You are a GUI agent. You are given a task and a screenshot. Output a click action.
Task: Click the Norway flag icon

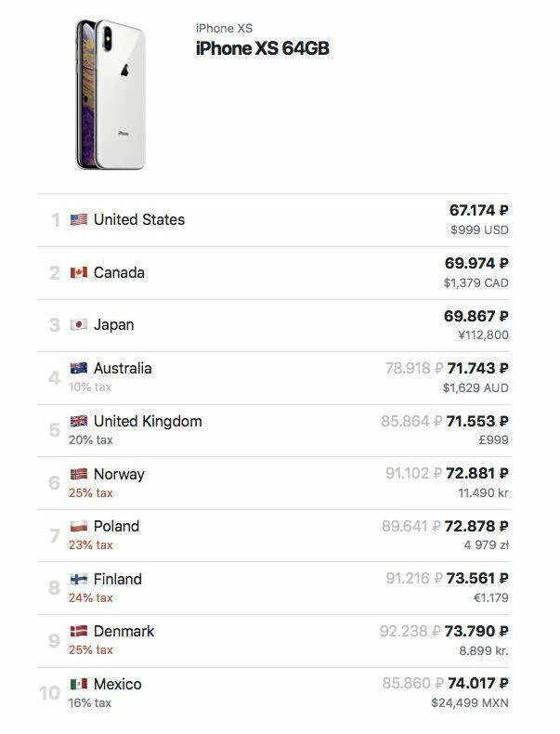pos(79,474)
